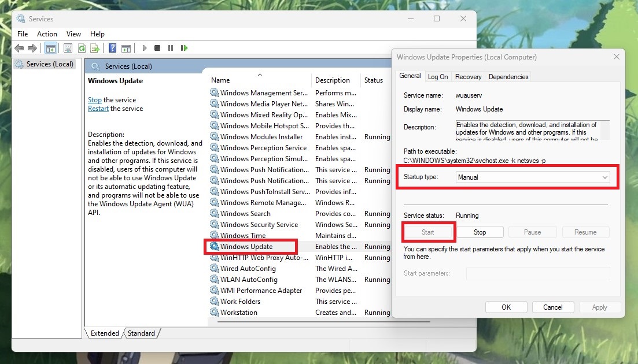Select the Standard view tab
The image size is (638, 364).
141,333
